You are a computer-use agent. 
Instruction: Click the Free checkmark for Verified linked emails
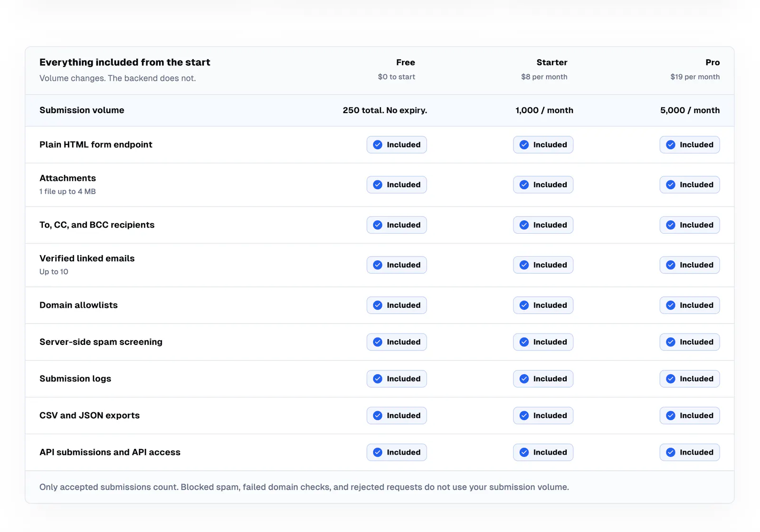click(378, 265)
